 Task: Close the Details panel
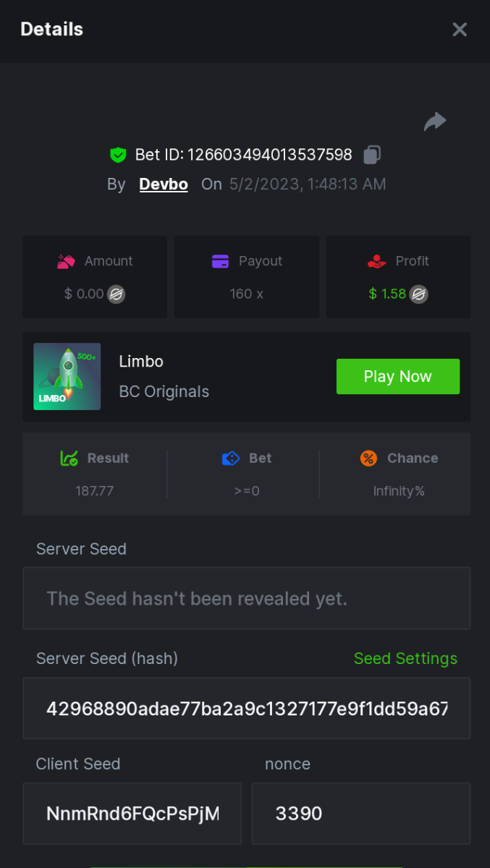click(x=460, y=30)
